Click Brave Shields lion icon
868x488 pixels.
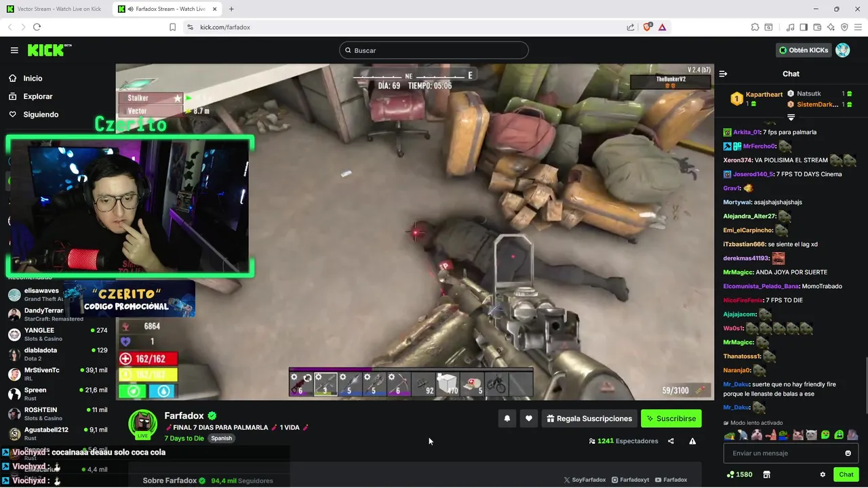pos(647,27)
